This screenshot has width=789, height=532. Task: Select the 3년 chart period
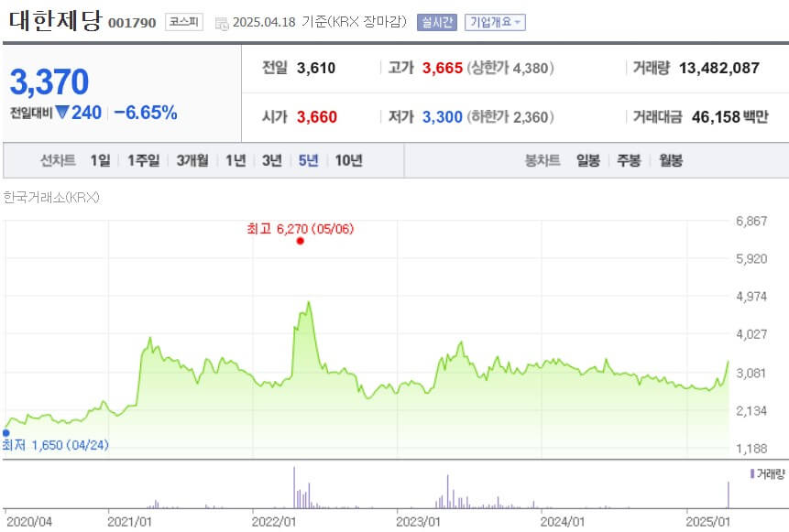[272, 159]
